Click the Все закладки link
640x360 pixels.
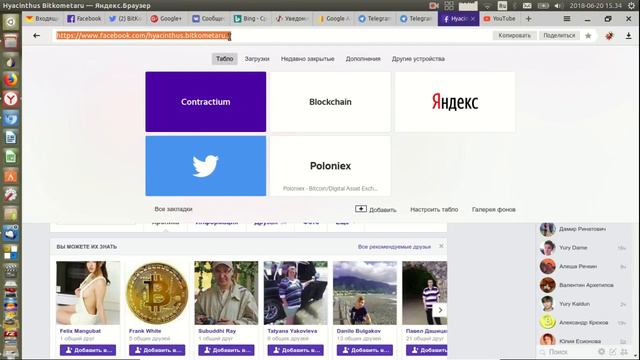click(x=173, y=209)
